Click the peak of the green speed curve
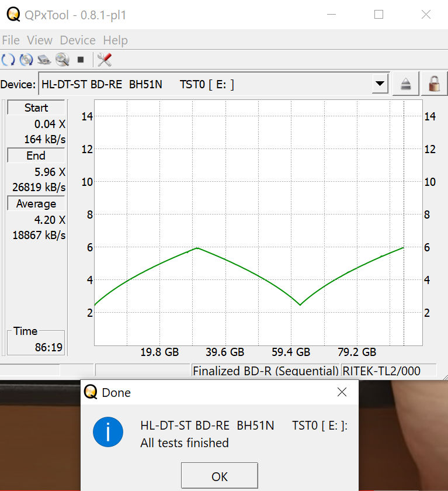Image resolution: width=448 pixels, height=491 pixels. (x=197, y=248)
